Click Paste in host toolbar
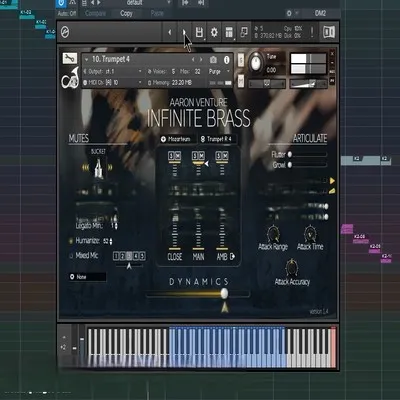Image resolution: width=400 pixels, height=400 pixels. [x=157, y=13]
